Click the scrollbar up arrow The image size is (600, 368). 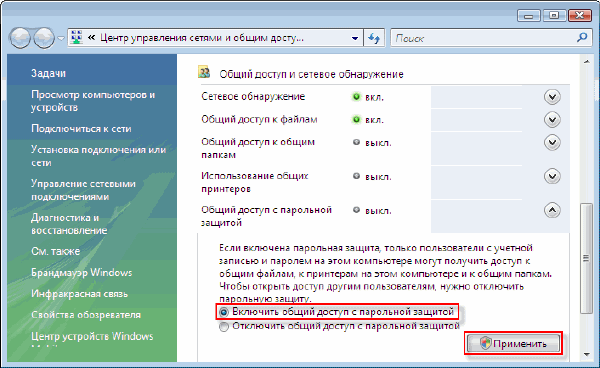(586, 61)
